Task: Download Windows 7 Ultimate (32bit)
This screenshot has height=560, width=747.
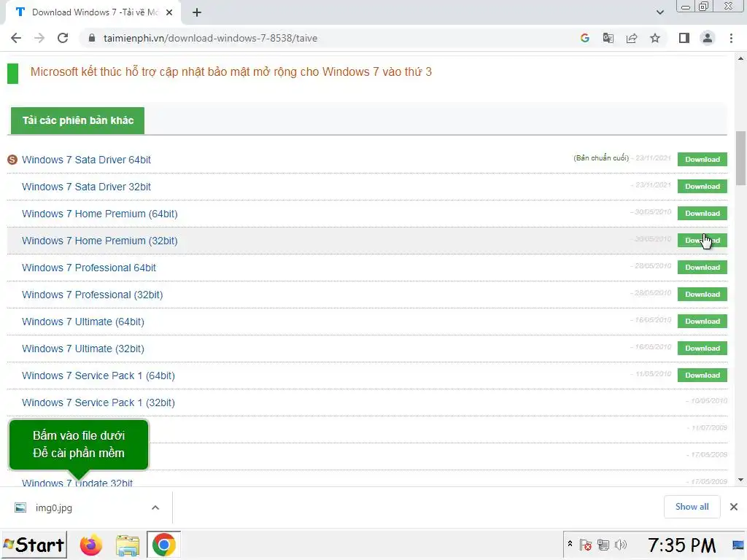Action: coord(703,348)
